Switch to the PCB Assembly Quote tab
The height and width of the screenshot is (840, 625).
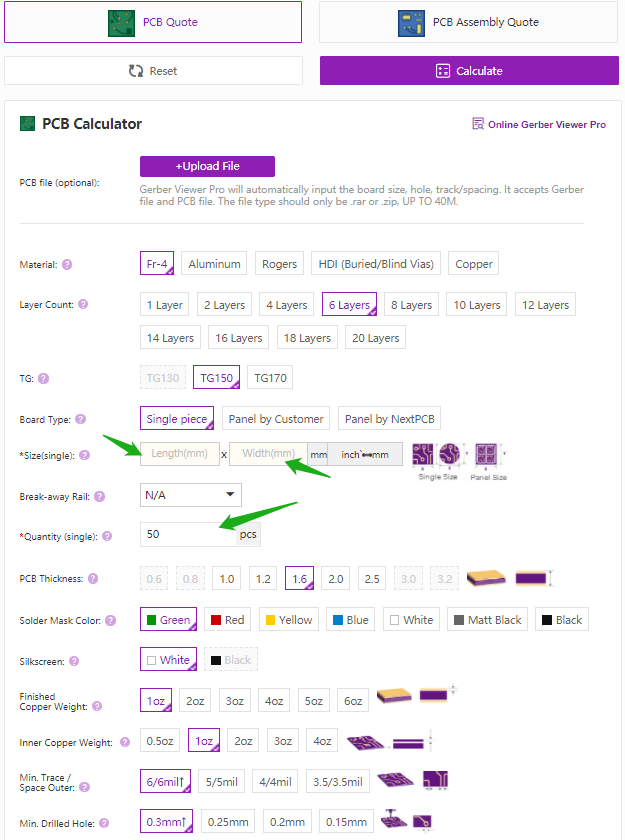(x=470, y=22)
